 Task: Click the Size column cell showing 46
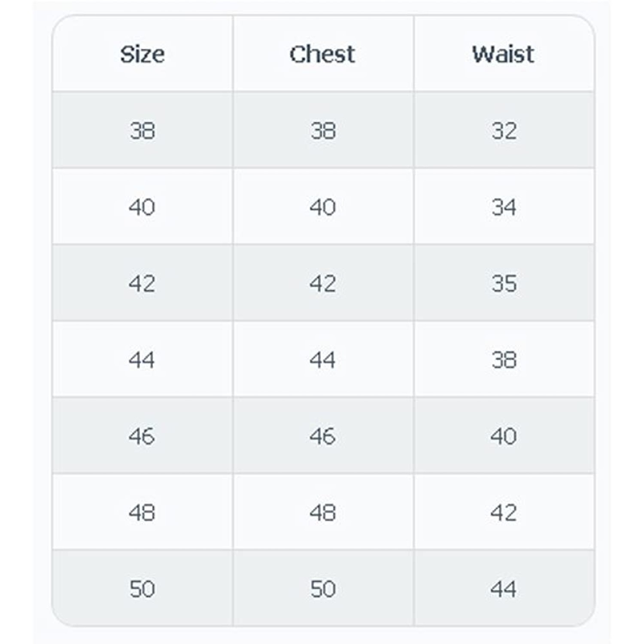(x=142, y=436)
